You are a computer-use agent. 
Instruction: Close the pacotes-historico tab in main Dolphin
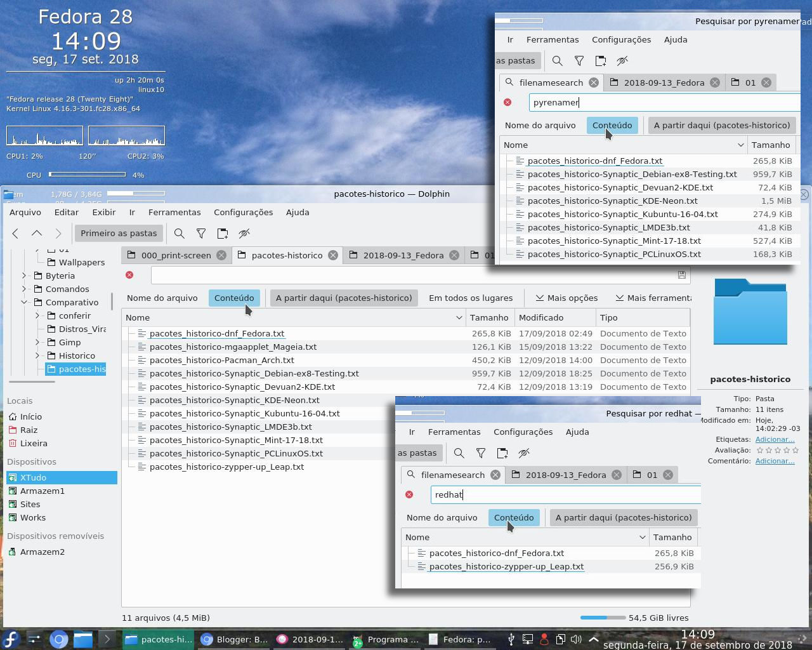pos(333,255)
